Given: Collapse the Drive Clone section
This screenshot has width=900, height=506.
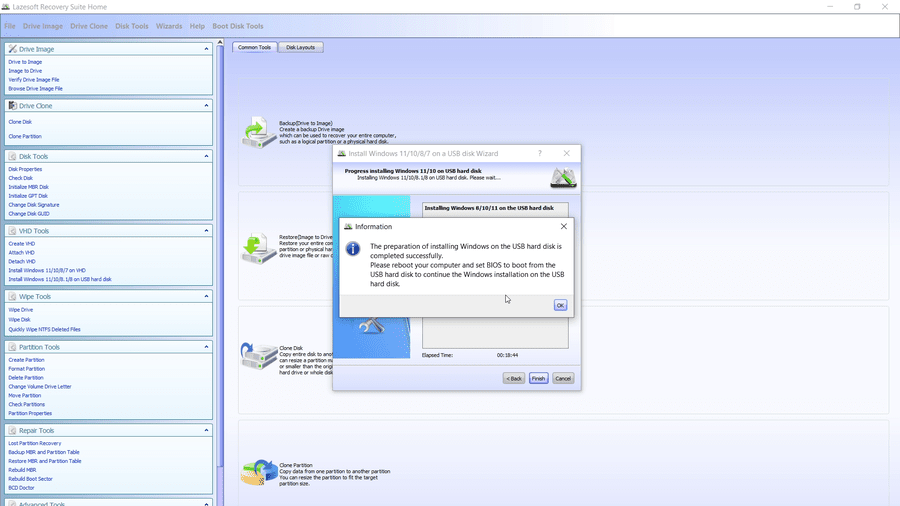Looking at the screenshot, I should [x=206, y=106].
